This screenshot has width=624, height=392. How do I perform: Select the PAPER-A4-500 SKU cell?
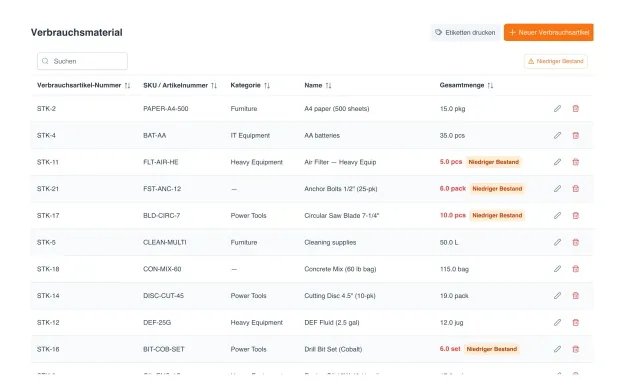(166, 109)
